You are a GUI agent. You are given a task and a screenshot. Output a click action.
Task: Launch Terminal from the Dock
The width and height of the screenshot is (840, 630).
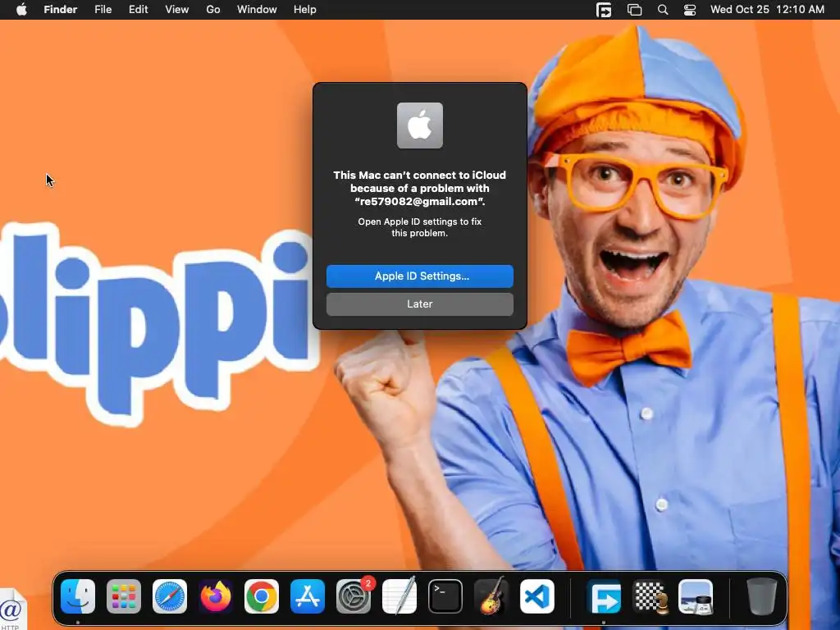445,596
